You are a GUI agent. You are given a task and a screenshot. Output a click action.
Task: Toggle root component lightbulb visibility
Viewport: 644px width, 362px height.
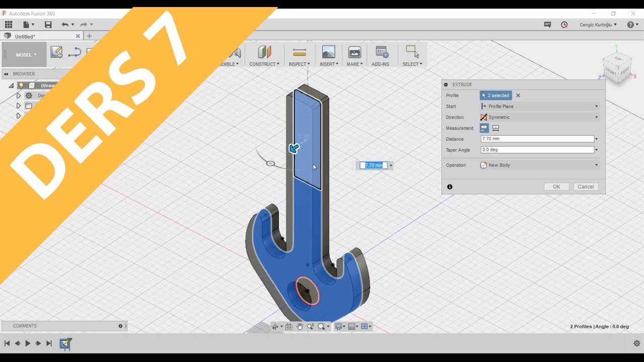[x=21, y=85]
